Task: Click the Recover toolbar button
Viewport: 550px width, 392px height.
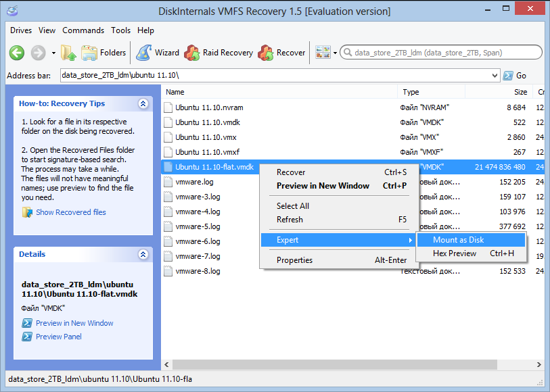Action: (x=282, y=53)
